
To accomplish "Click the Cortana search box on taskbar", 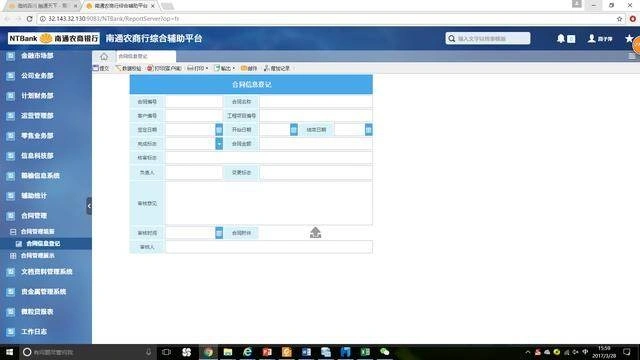I will (87, 352).
